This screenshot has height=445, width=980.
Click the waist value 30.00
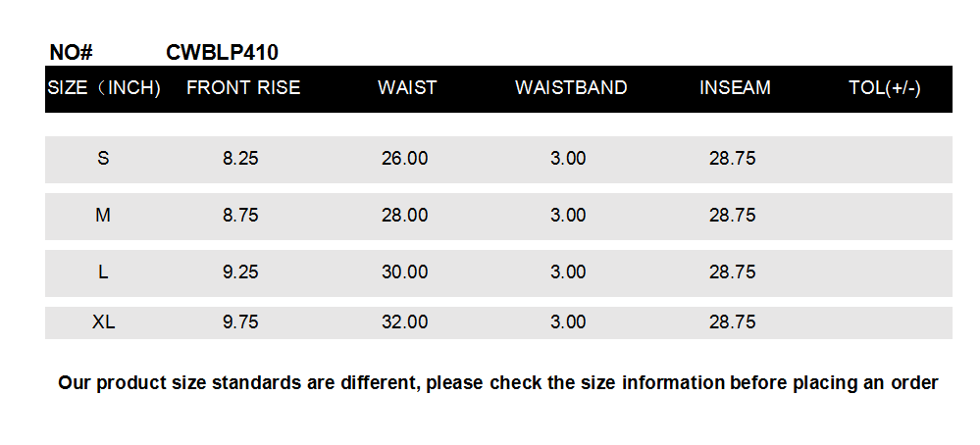tap(404, 272)
